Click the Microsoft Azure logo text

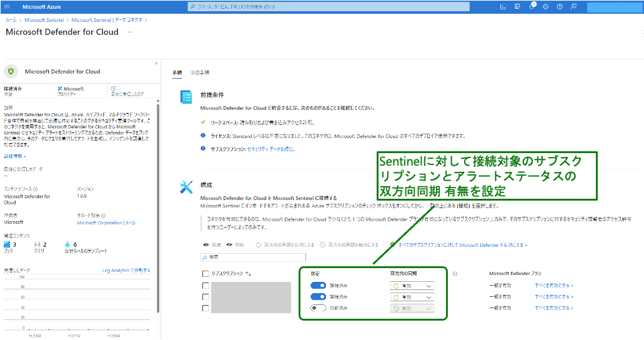click(41, 7)
